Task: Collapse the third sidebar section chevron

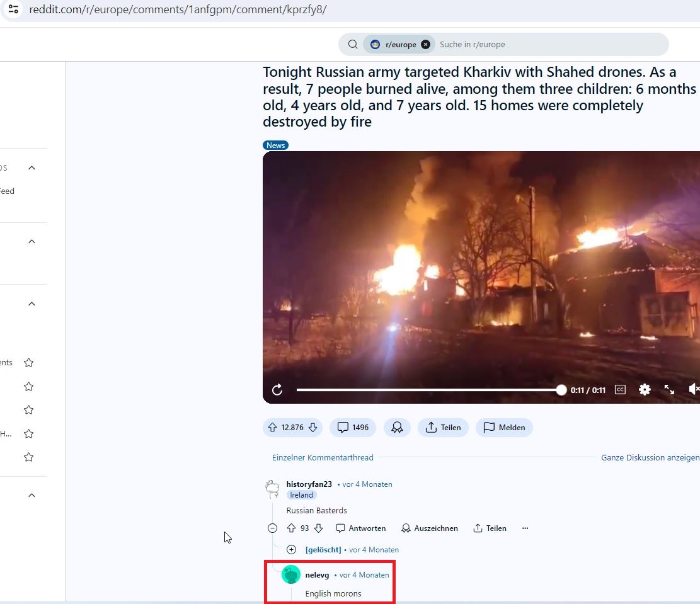Action: [32, 304]
